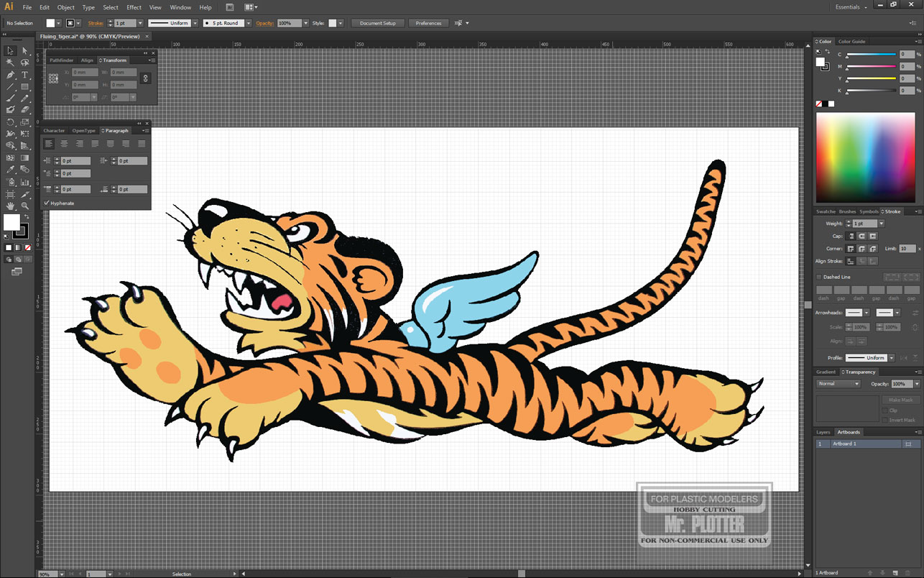Viewport: 924px width, 578px height.
Task: Select the Type tool
Action: coord(24,75)
